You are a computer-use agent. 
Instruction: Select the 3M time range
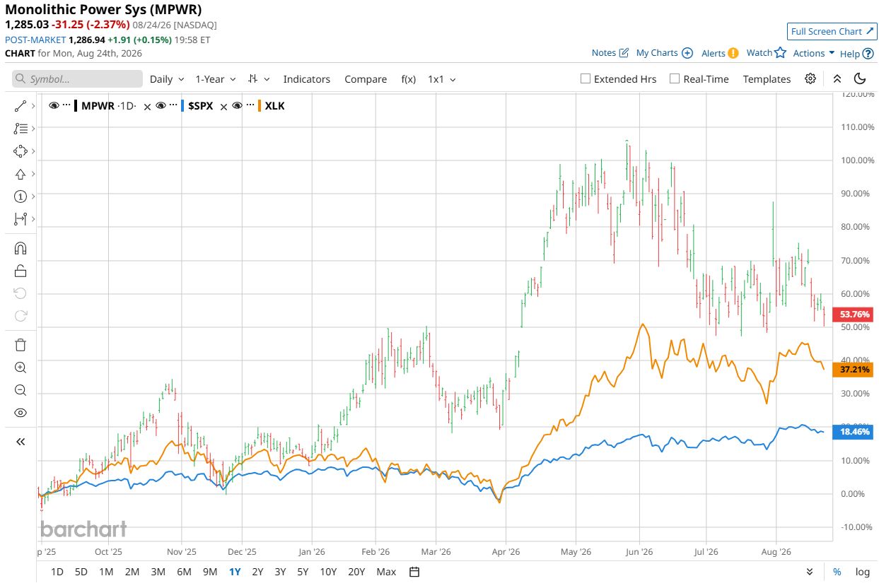pyautogui.click(x=158, y=572)
